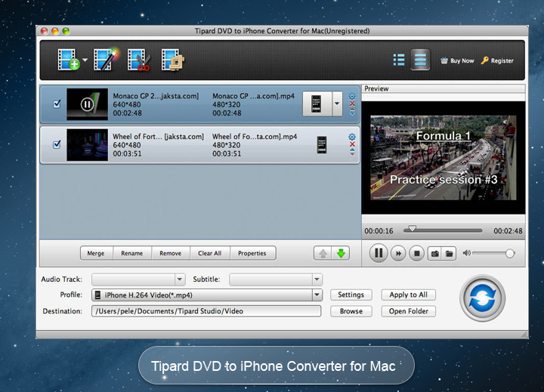Click the next-frame fast forward button

point(399,254)
